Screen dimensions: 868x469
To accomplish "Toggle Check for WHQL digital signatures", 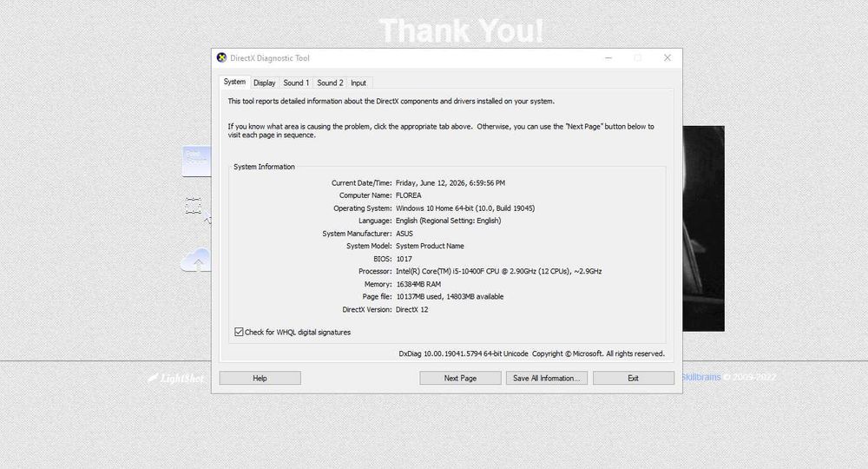I will pos(239,332).
